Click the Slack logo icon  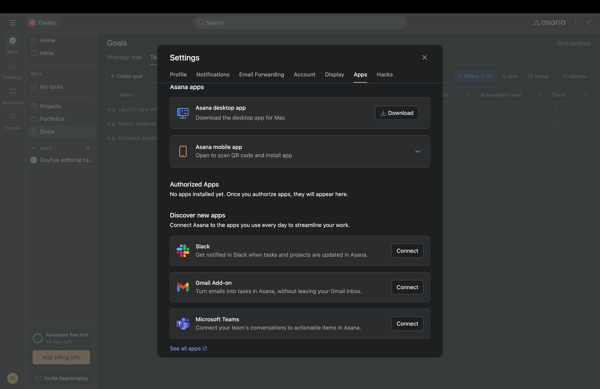tap(183, 251)
